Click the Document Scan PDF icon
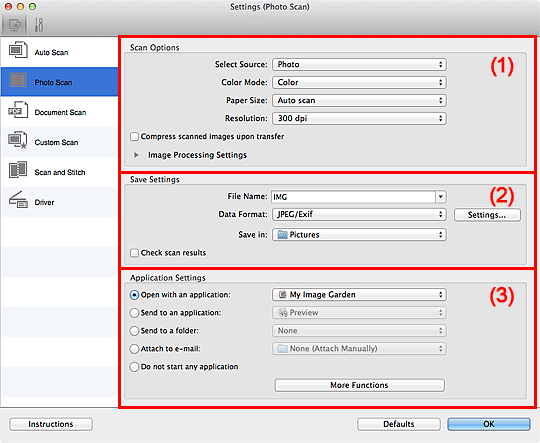Image resolution: width=540 pixels, height=443 pixels. click(18, 110)
